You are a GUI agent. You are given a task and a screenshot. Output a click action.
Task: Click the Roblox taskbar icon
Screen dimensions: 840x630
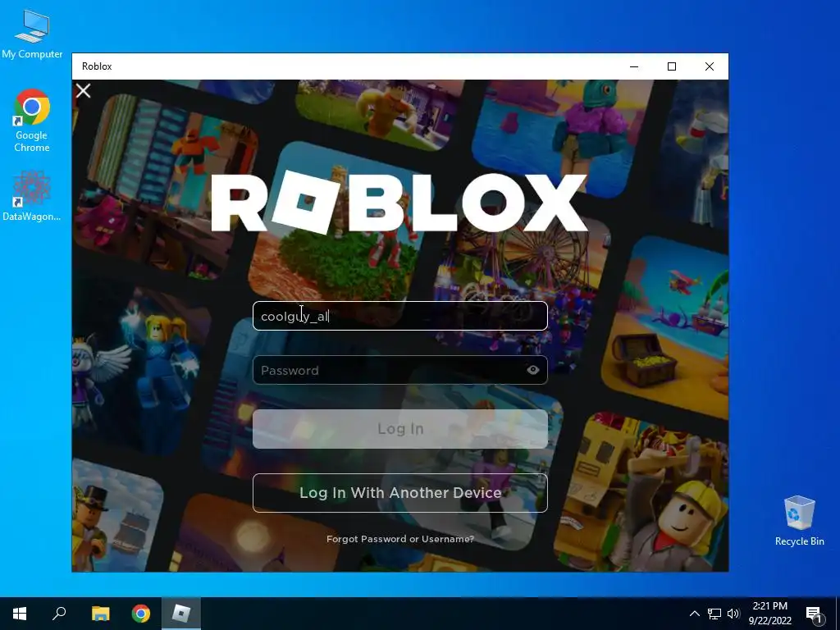point(181,614)
